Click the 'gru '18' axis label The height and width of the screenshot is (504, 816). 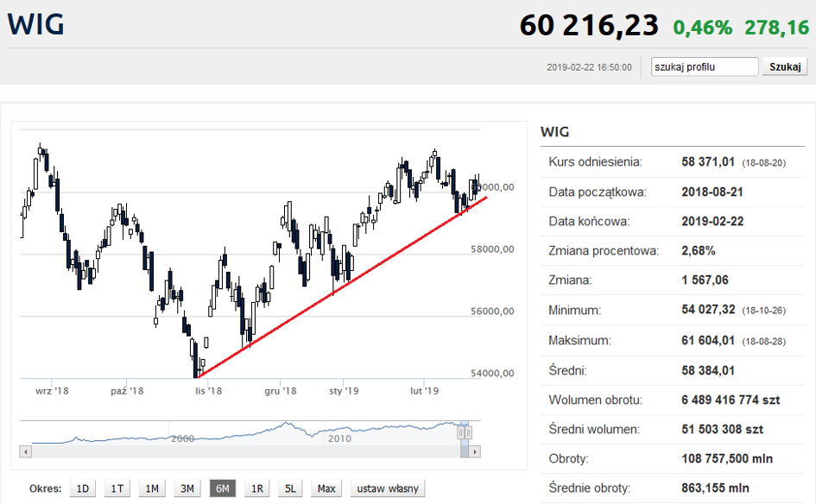pos(281,391)
